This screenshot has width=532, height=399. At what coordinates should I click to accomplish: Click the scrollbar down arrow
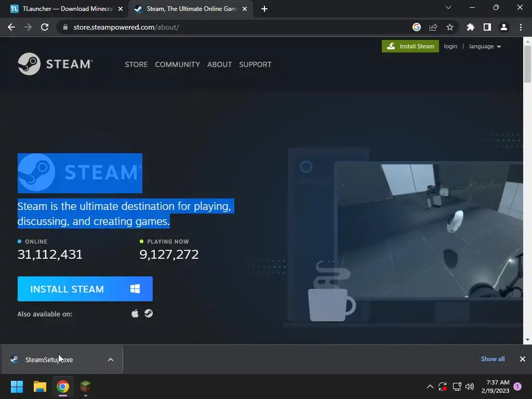527,340
